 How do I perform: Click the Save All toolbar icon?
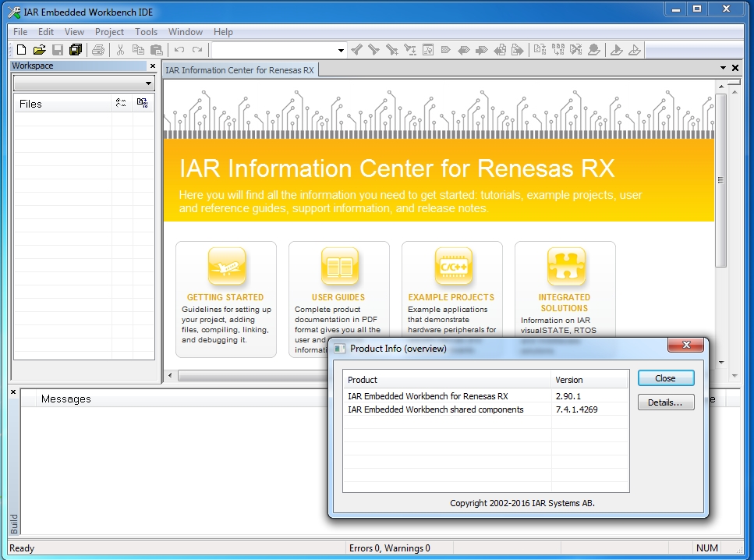point(76,50)
